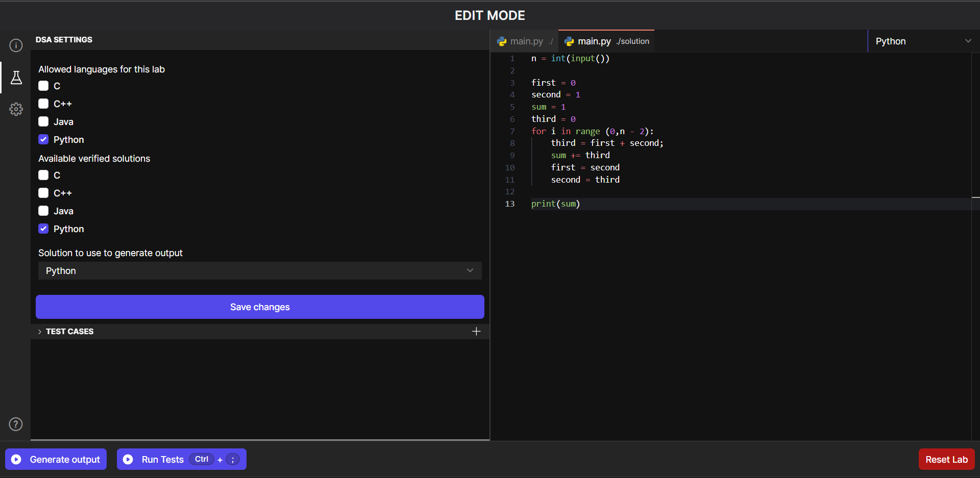Click on line 13 print(sum) in editor

coord(555,204)
